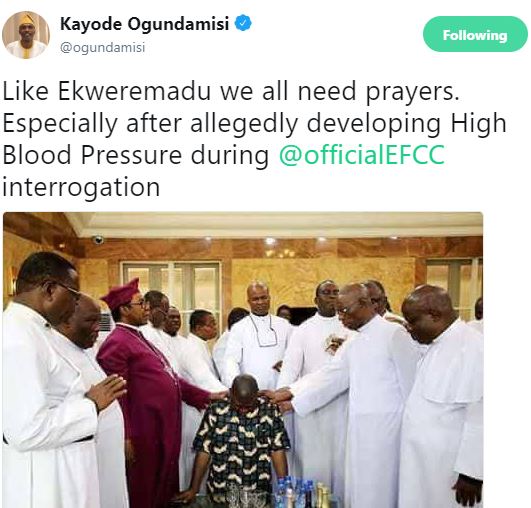Click the @ogundamisi handle text
The image size is (531, 508).
click(x=103, y=47)
